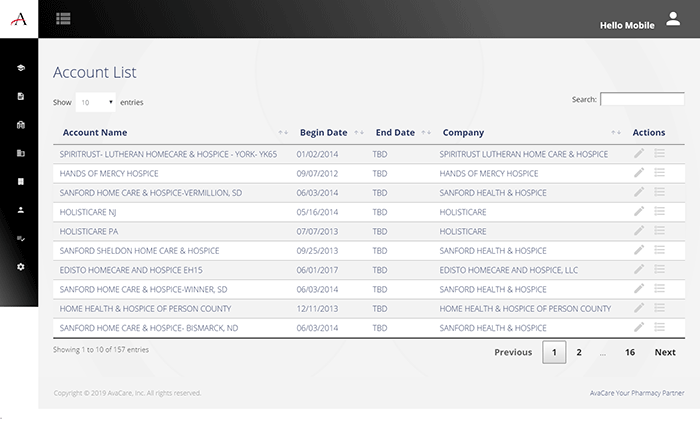The width and height of the screenshot is (700, 435).
Task: Click HOLISTICARE PA account name
Action: tap(89, 231)
